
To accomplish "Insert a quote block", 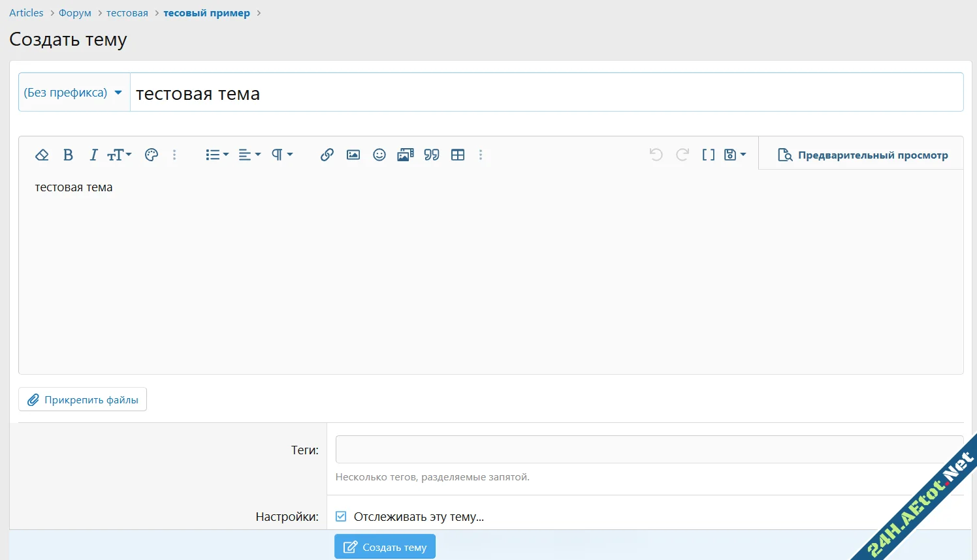I will pyautogui.click(x=431, y=155).
